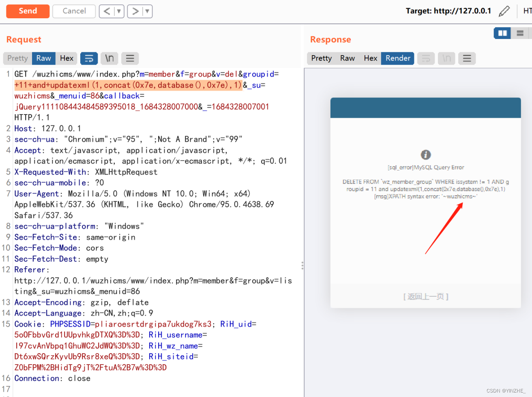Click the Response panel heading
Screen dimensions: 532x397
330,40
